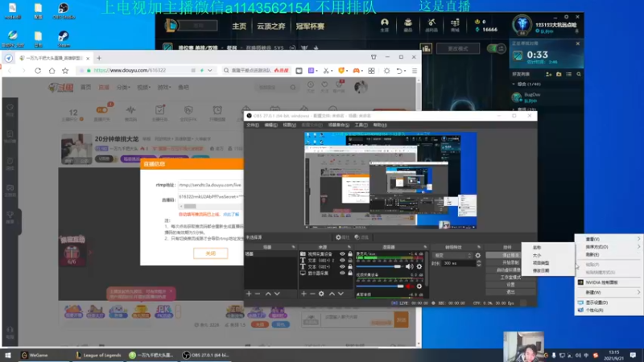Expand 查看(V) submenu in desktop context menu
644x362 pixels.
pyautogui.click(x=609, y=239)
